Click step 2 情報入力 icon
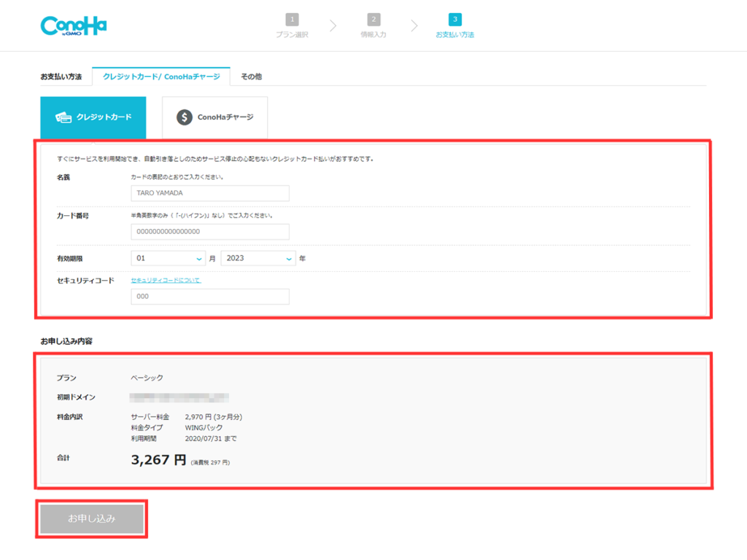Screen dimensions: 747x560 point(373,20)
